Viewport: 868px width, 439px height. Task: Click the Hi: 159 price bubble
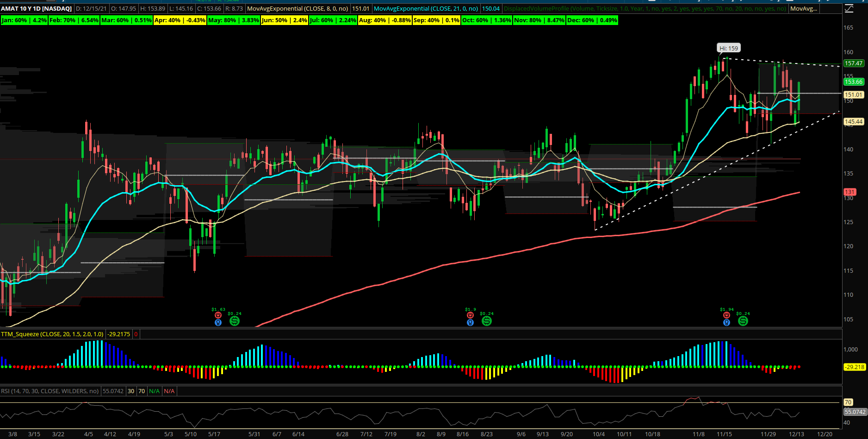(x=729, y=48)
